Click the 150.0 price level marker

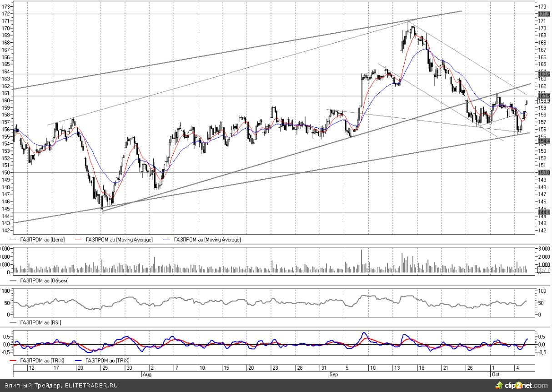pyautogui.click(x=544, y=173)
